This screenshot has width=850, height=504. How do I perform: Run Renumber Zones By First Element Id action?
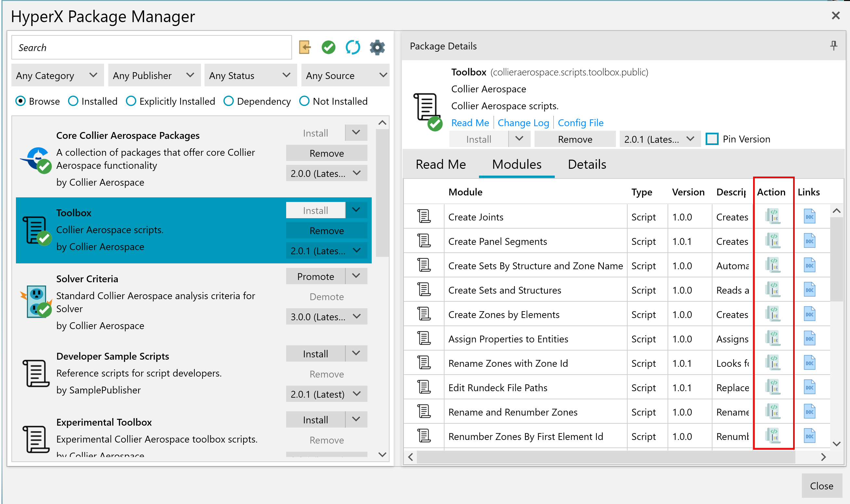(773, 436)
